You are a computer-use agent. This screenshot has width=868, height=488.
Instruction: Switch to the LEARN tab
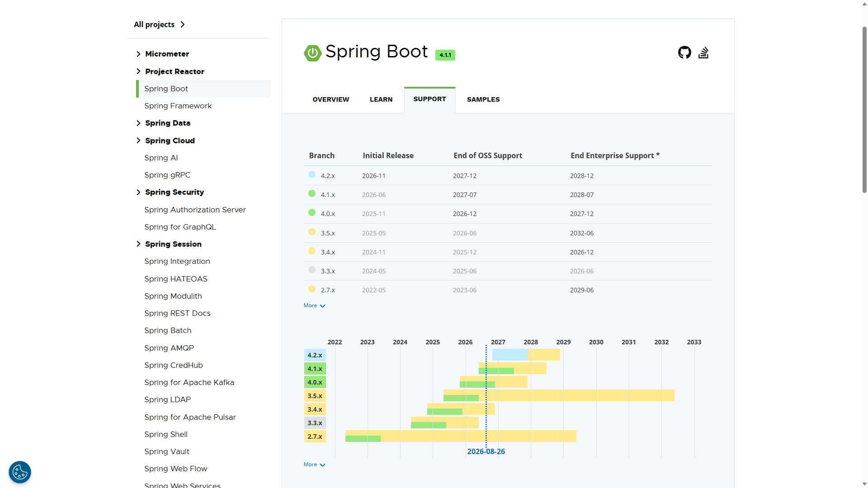coord(381,99)
